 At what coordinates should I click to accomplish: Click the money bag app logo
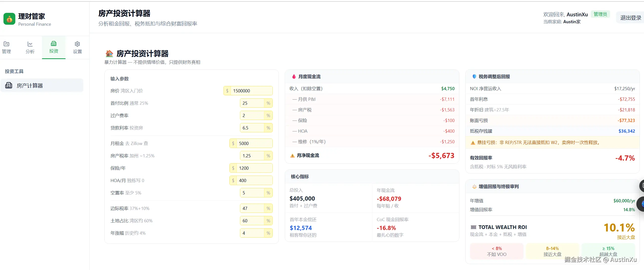pyautogui.click(x=9, y=19)
